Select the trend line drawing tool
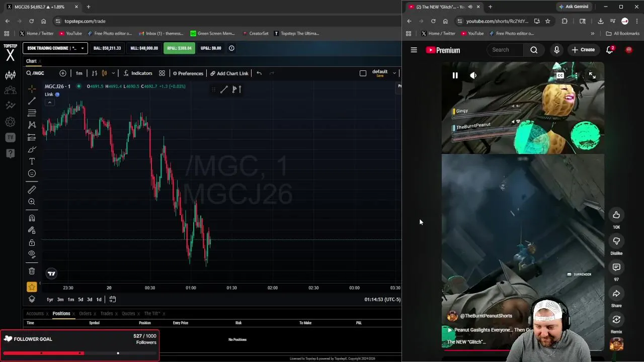 point(32,101)
